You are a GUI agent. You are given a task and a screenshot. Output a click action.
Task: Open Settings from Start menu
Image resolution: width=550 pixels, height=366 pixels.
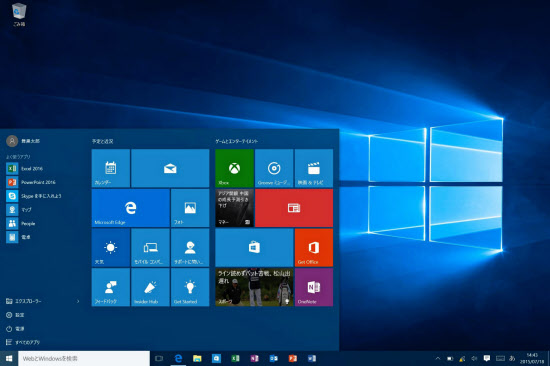(15, 315)
